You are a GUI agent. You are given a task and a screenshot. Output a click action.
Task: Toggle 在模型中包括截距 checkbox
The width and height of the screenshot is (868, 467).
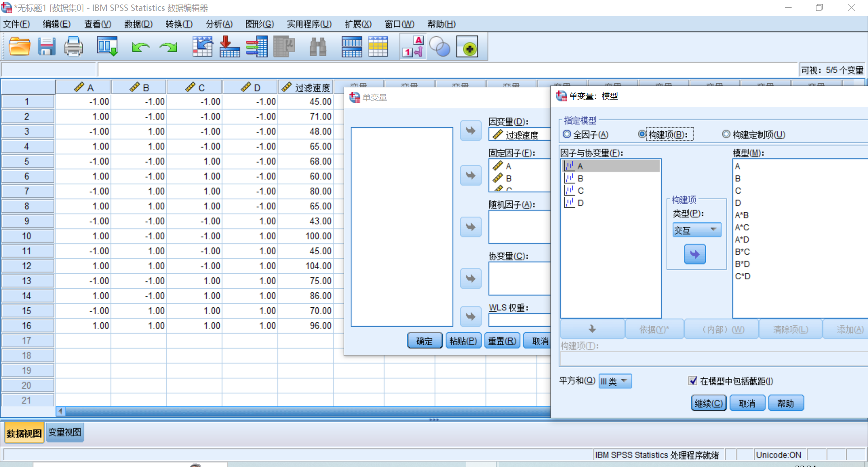click(x=693, y=381)
